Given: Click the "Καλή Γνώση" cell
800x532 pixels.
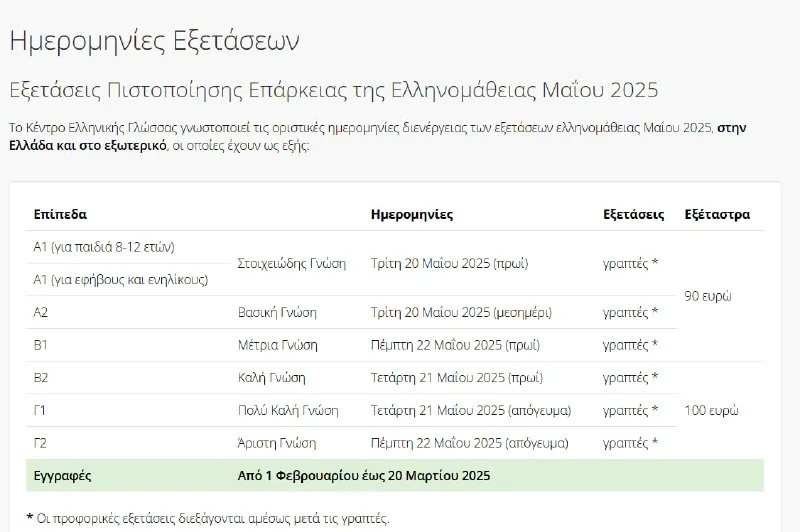Looking at the screenshot, I should (x=271, y=378).
